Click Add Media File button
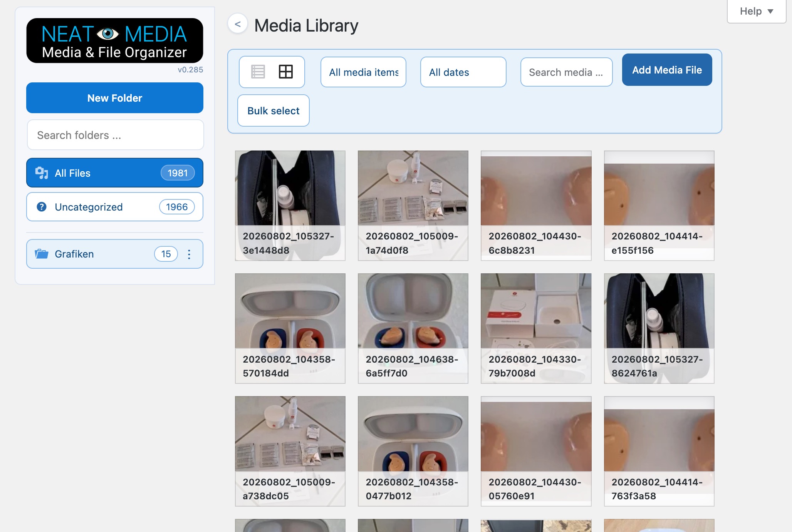 click(x=667, y=70)
